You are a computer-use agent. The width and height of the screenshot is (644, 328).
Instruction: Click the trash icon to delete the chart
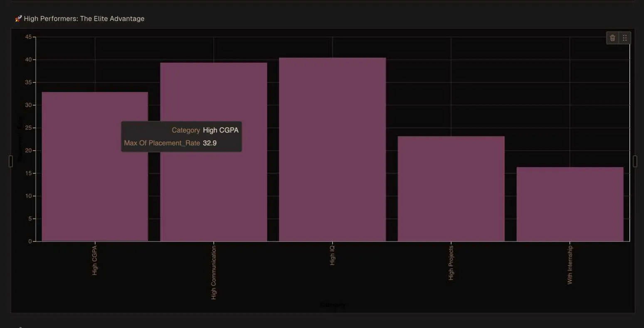[612, 37]
